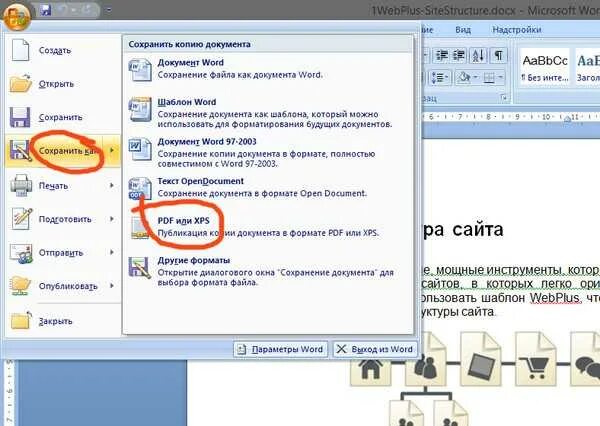Click the underlined word WebPlus in the document

[554, 298]
